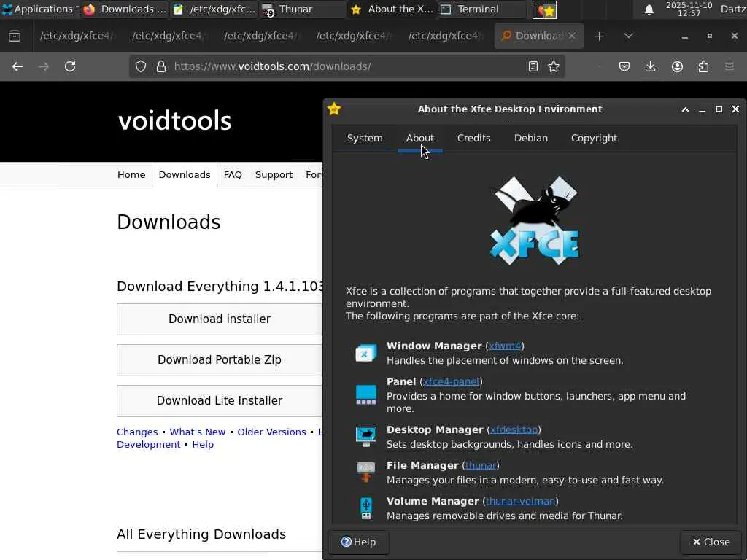747x560 pixels.
Task: Click the Download Portable Zip button
Action: coord(219,359)
